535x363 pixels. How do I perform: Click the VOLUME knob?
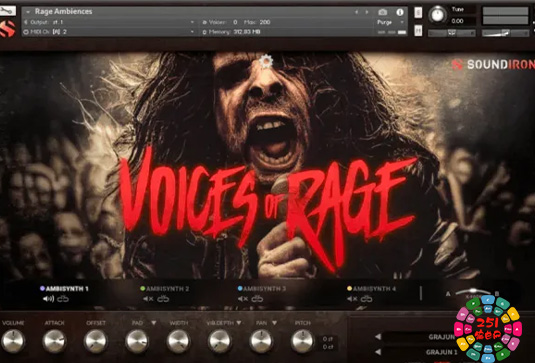point(13,341)
